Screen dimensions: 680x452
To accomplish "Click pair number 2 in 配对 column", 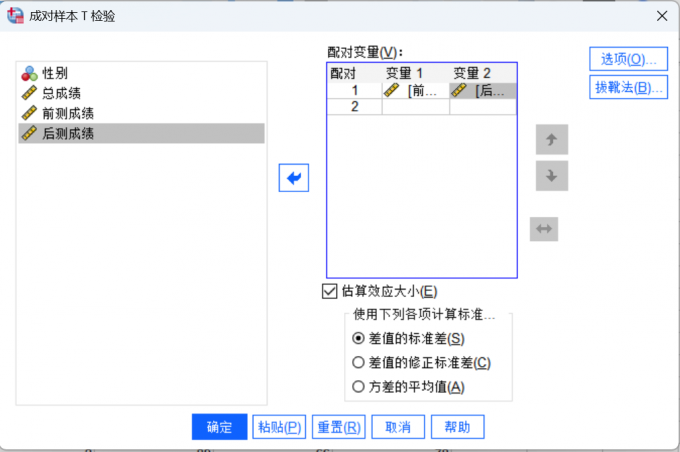I will [354, 107].
